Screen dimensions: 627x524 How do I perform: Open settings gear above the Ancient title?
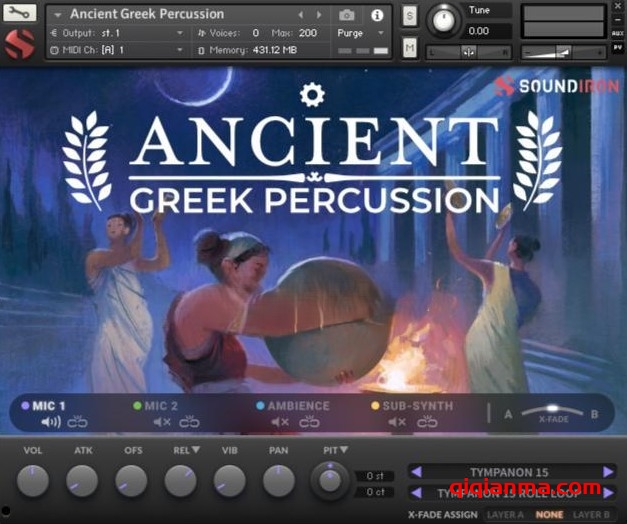click(x=313, y=95)
